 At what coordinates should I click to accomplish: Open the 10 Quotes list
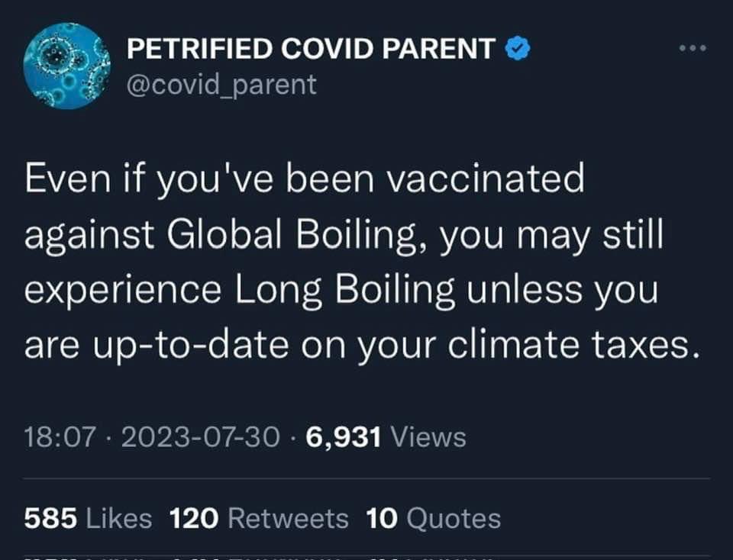433,519
